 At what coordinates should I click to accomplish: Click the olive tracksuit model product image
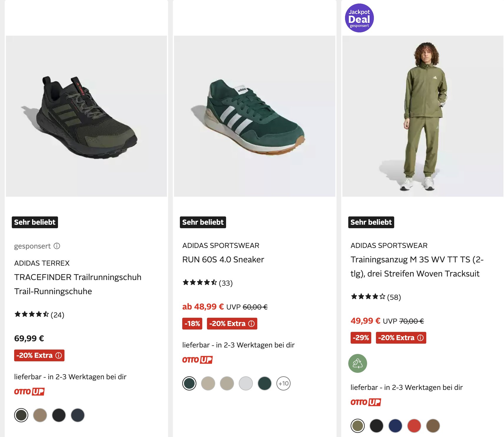click(423, 116)
